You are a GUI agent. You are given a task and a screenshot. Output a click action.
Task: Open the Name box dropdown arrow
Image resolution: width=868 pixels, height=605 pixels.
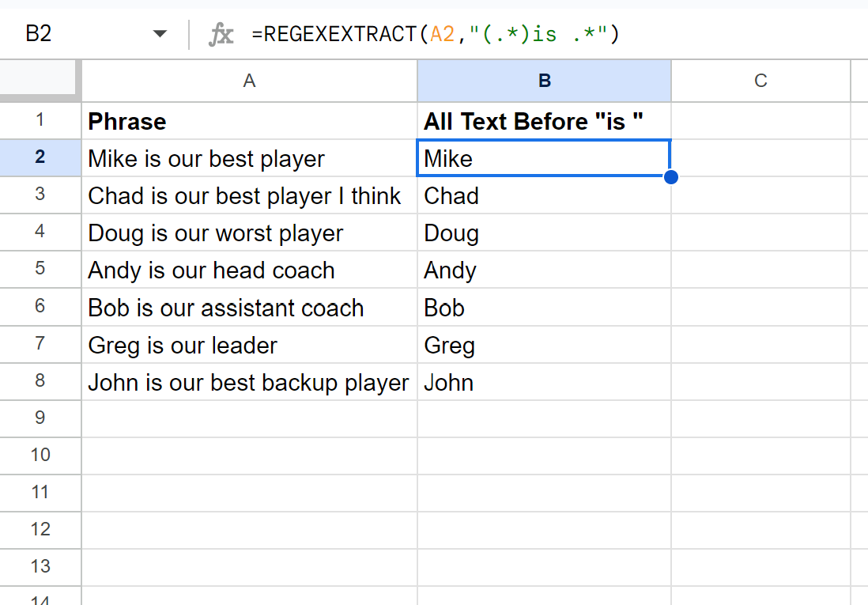pyautogui.click(x=160, y=34)
